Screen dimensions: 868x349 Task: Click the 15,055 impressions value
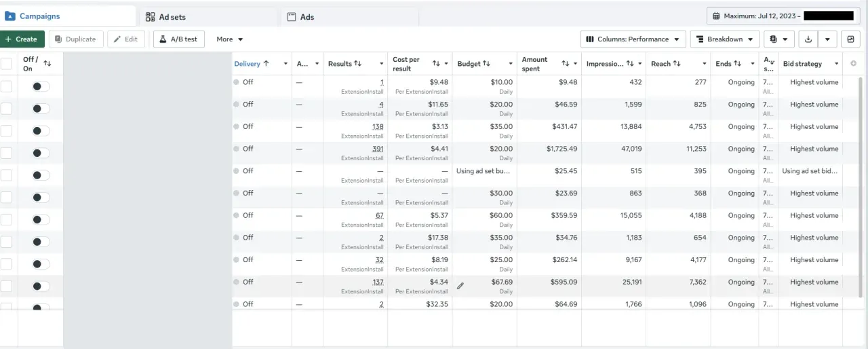tap(630, 215)
